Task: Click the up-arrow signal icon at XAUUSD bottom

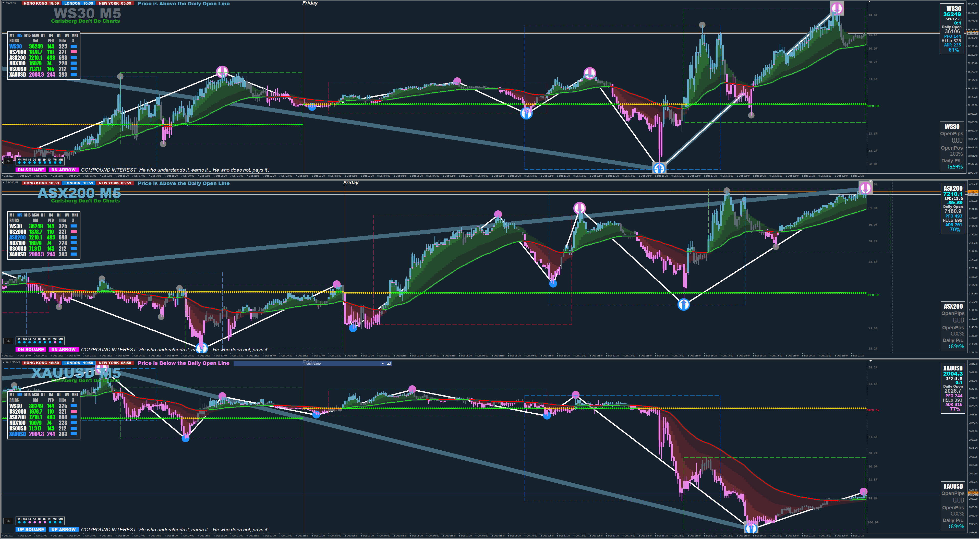Action: pos(751,528)
